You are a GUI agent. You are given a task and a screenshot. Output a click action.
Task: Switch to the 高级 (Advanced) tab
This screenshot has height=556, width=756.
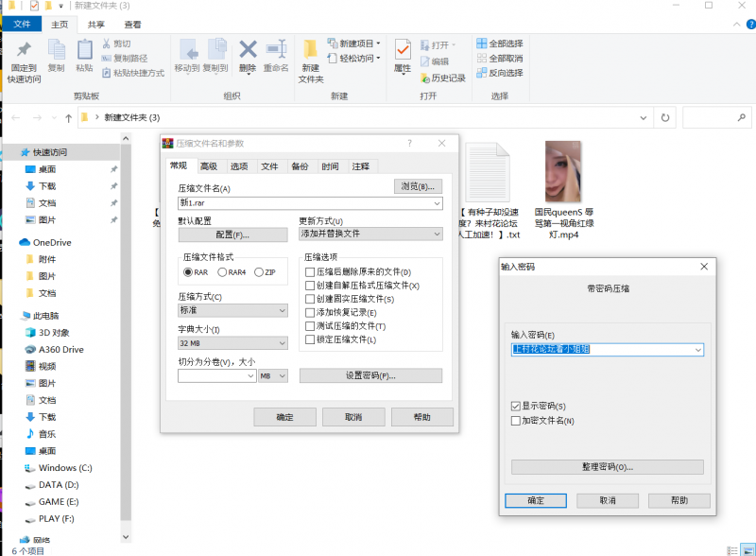pyautogui.click(x=208, y=166)
